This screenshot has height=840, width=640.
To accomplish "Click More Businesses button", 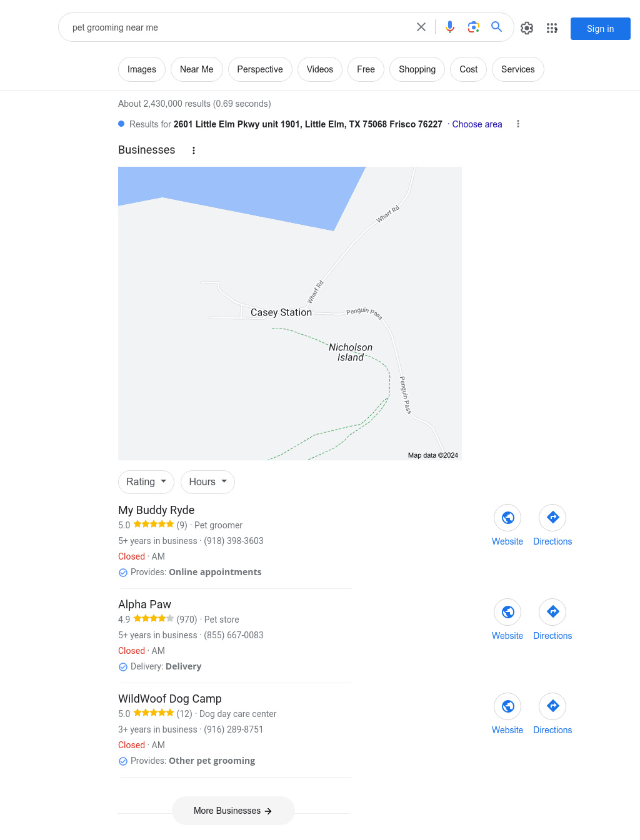I will coord(233,811).
